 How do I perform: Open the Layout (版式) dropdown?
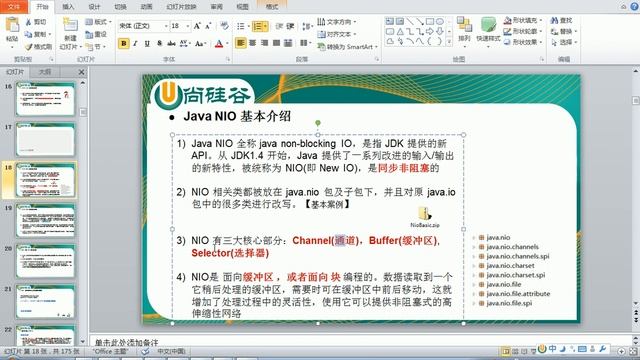point(98,22)
